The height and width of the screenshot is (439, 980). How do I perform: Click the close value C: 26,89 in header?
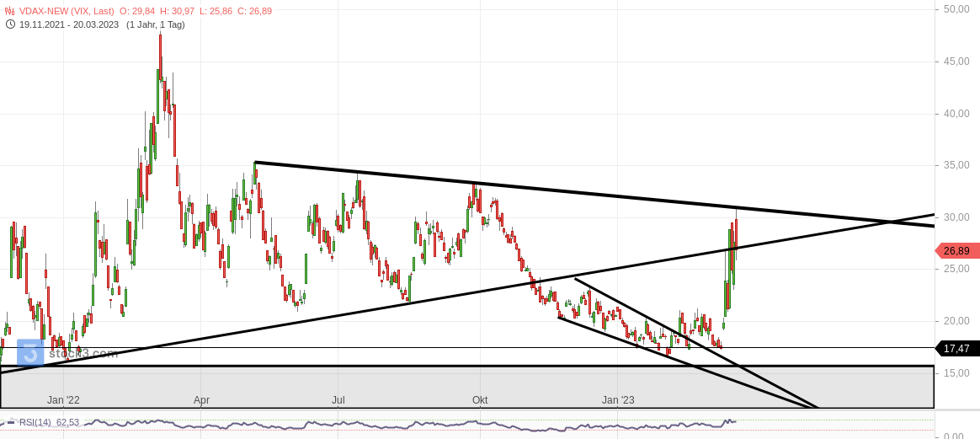[254, 11]
